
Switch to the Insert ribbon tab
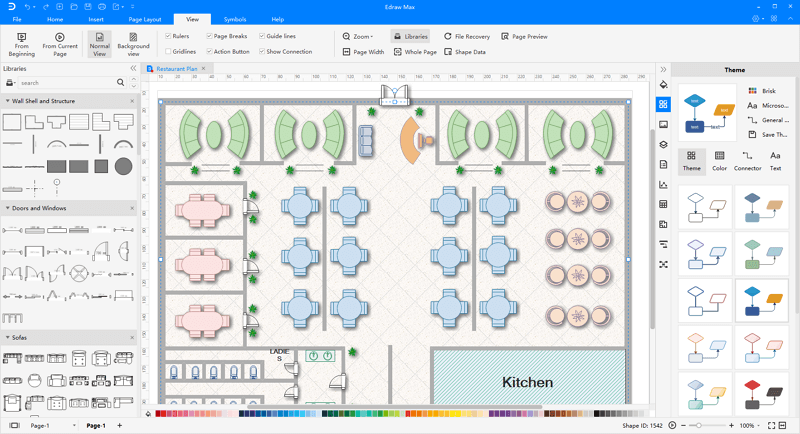96,19
